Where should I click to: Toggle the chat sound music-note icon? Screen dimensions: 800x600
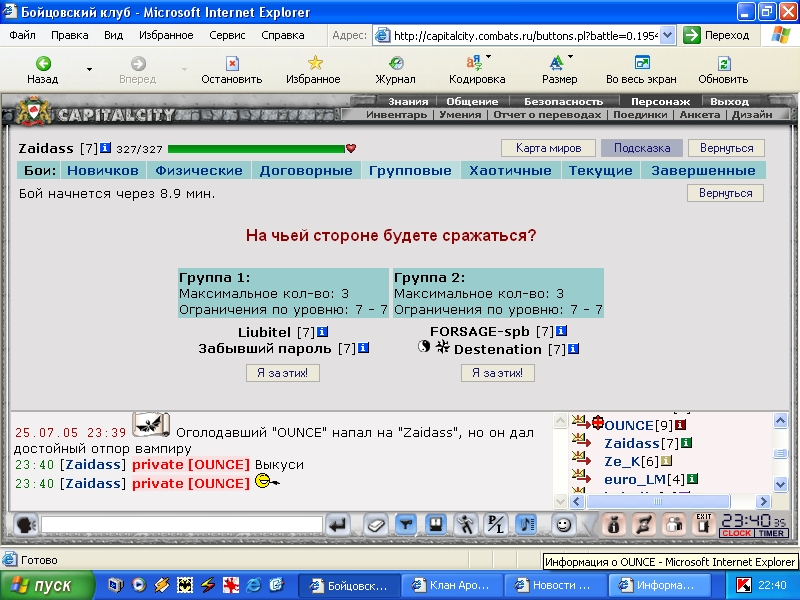[526, 524]
